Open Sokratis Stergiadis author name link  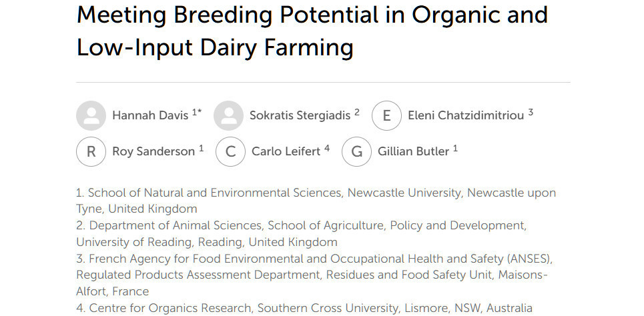pyautogui.click(x=300, y=116)
